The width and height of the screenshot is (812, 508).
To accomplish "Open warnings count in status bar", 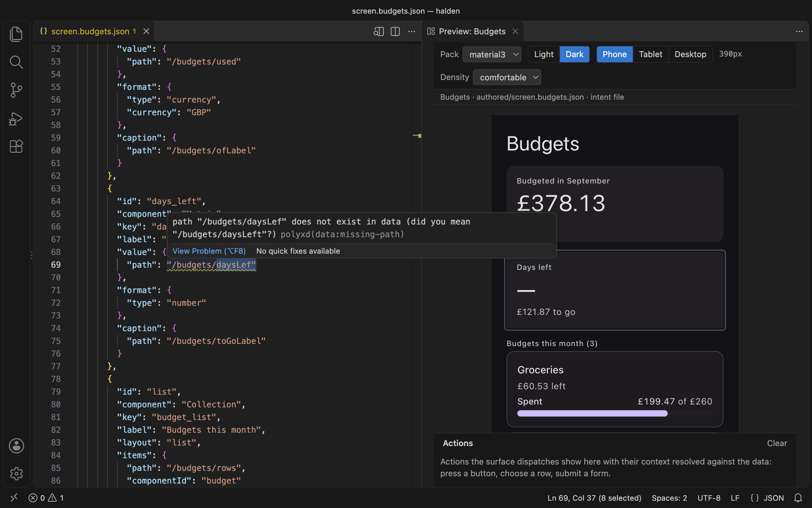I will 56,498.
